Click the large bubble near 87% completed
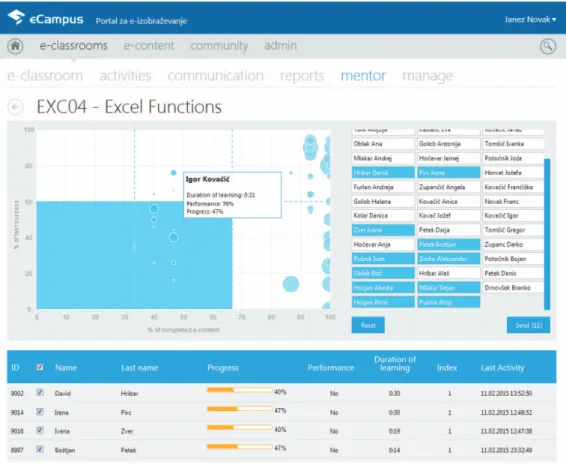The image size is (566, 465). 291,284
